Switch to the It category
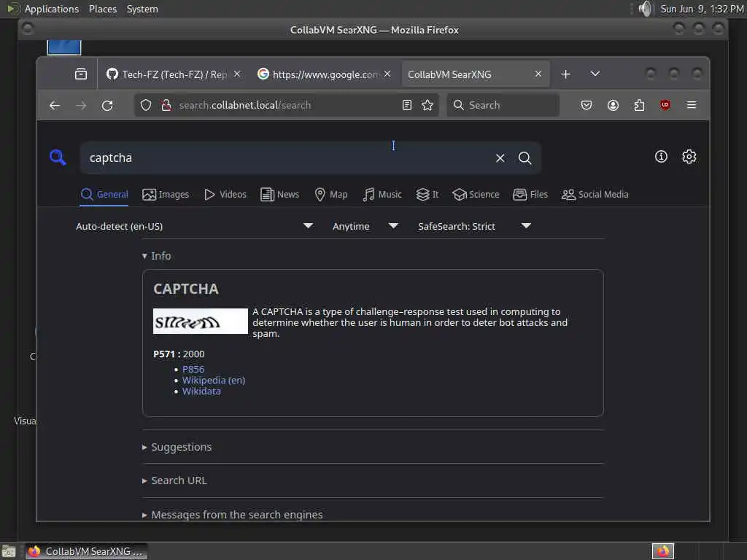The width and height of the screenshot is (747, 560). 427,195
